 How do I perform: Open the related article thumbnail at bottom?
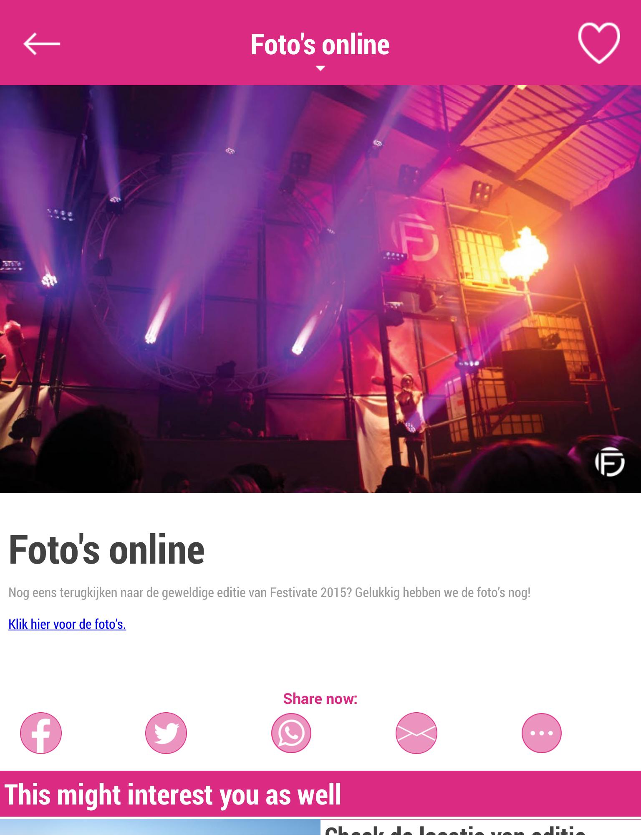tap(160, 829)
